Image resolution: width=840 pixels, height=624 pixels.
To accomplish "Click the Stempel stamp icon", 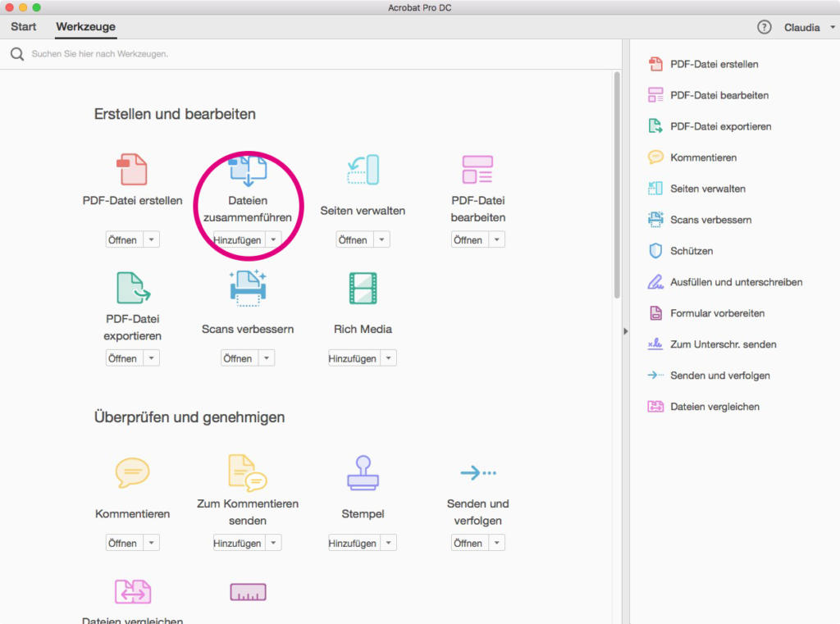I will tap(362, 473).
